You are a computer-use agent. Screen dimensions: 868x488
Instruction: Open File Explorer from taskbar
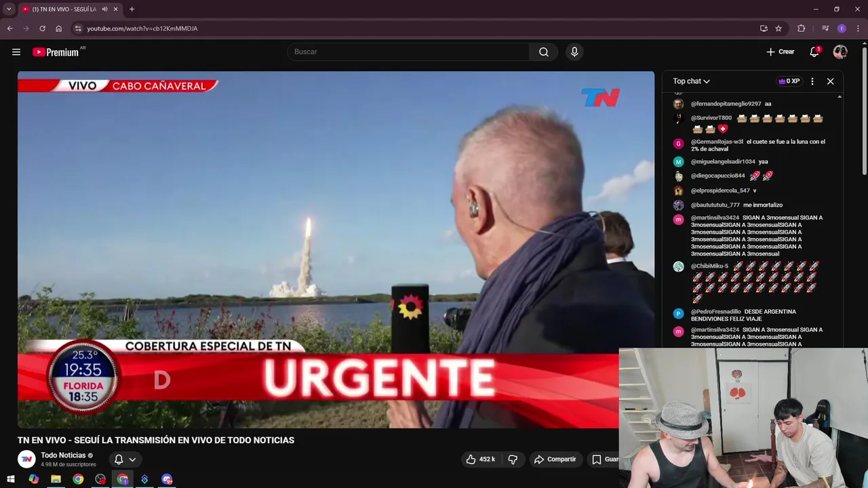pyautogui.click(x=56, y=479)
